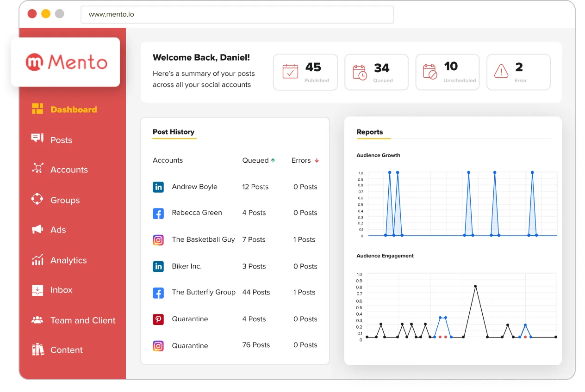The width and height of the screenshot is (585, 392).
Task: Select the Published posts counter card
Action: click(305, 72)
